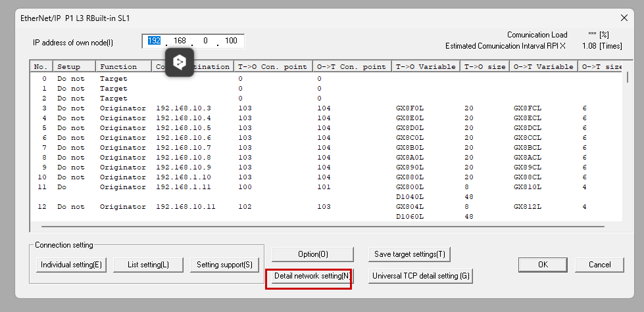Click the first IP octet field showing 192
Screen dimensions: 644x312
pyautogui.click(x=155, y=41)
